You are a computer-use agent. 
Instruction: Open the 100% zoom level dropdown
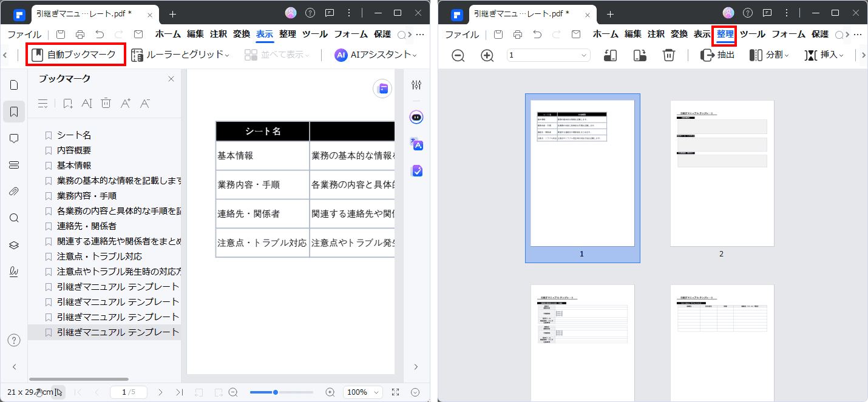tap(363, 392)
